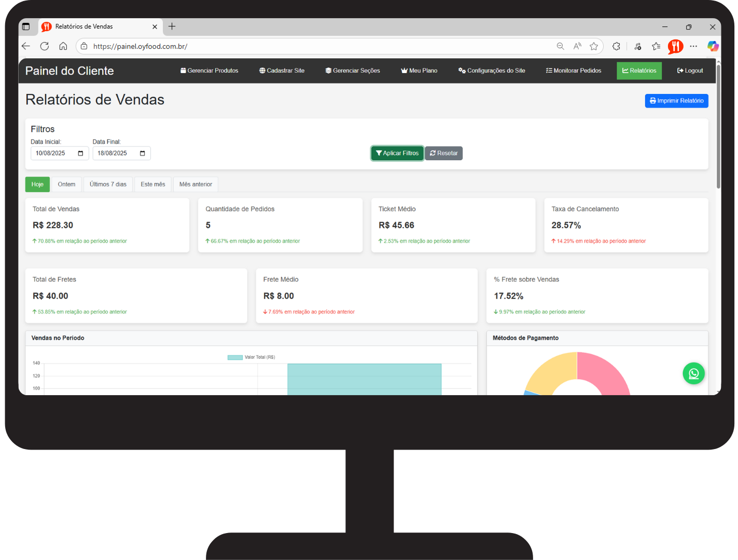Open Gerenciar Produtos in navigation bar
Image resolution: width=738 pixels, height=560 pixels.
209,71
